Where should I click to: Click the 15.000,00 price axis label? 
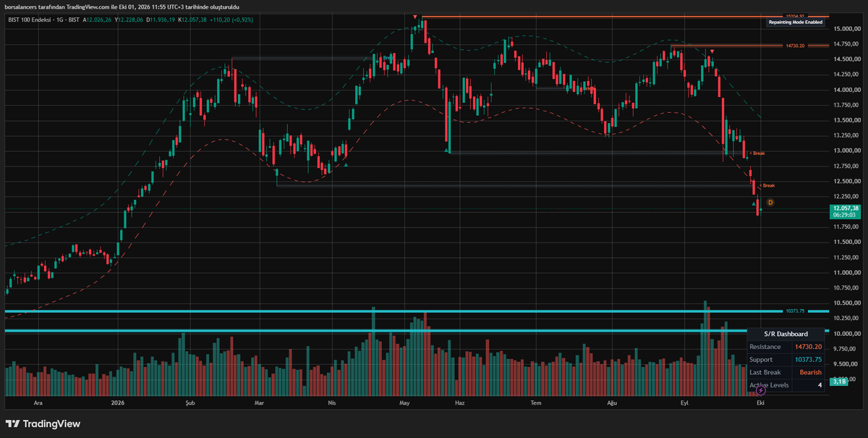847,29
